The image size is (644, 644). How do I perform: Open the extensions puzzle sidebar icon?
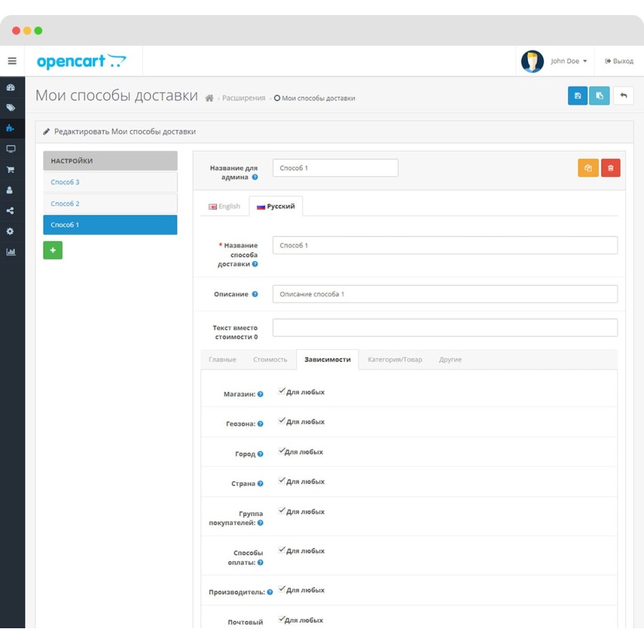tap(11, 128)
